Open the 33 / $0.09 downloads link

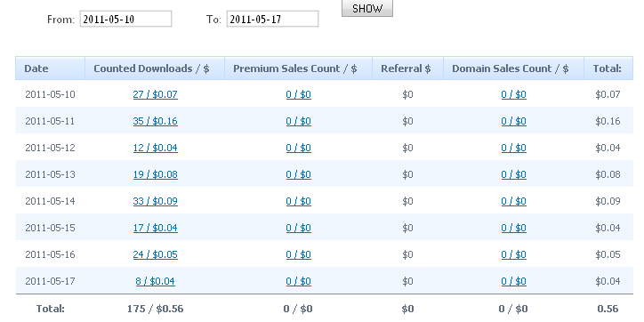(x=156, y=201)
